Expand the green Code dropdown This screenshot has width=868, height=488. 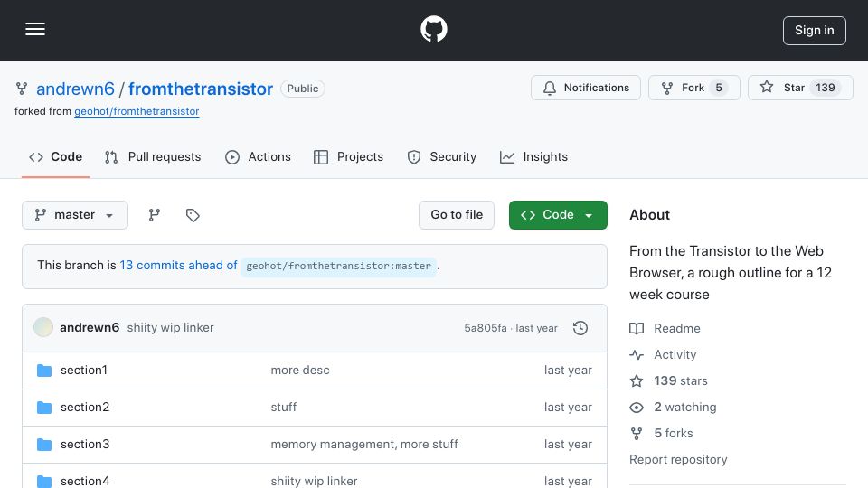tap(558, 215)
